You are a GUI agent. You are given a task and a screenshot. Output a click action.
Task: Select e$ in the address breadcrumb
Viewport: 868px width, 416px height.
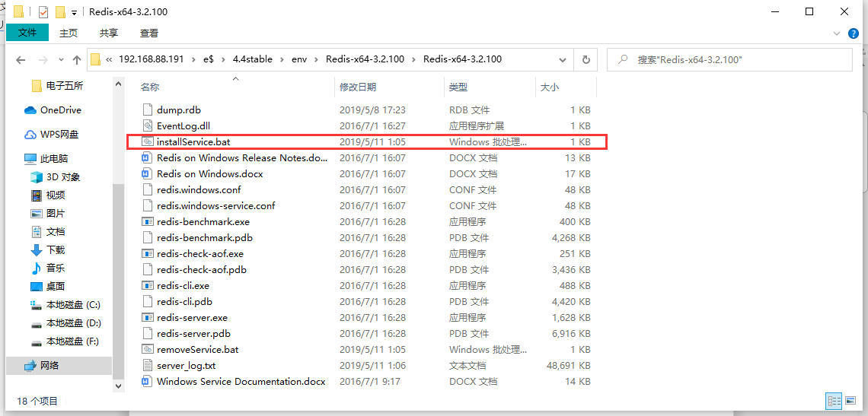pos(209,59)
